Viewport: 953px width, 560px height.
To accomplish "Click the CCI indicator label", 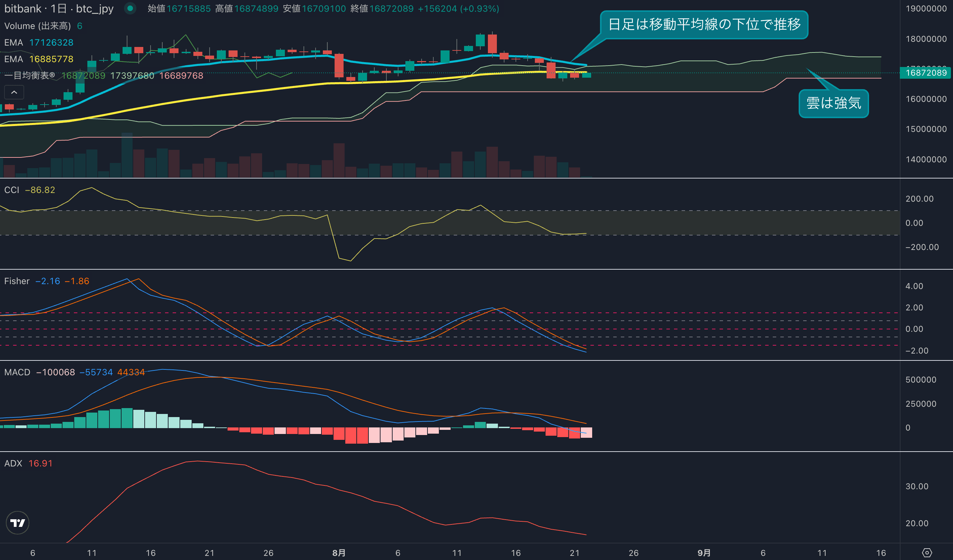I will 12,190.
